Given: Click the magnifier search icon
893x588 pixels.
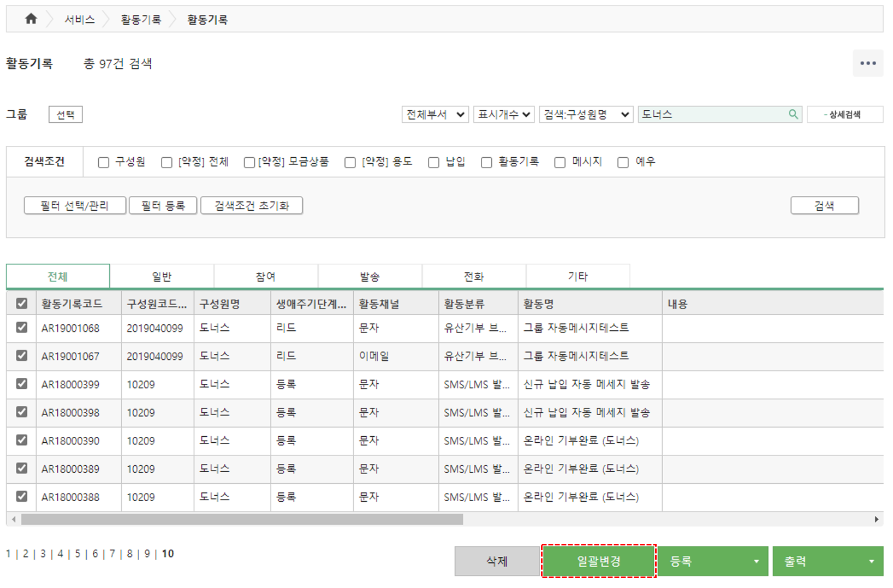Looking at the screenshot, I should coord(793,114).
